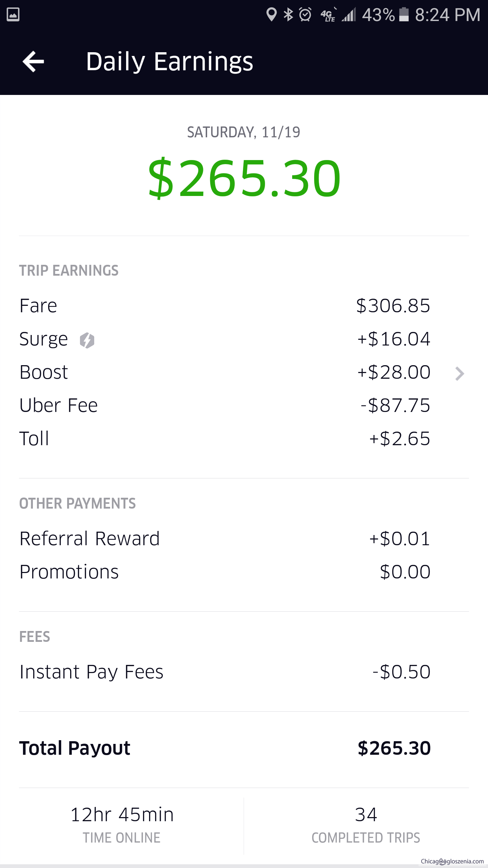Tap the Time Online stat

[122, 825]
